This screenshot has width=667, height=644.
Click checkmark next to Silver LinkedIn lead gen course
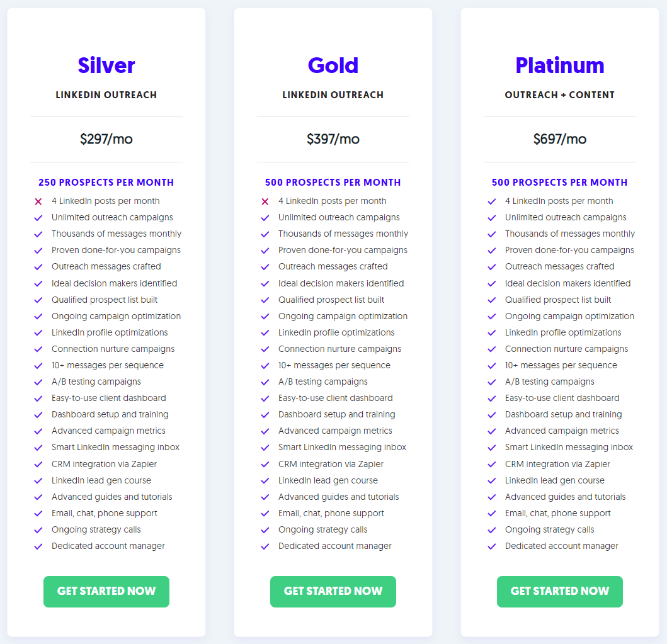pos(38,481)
